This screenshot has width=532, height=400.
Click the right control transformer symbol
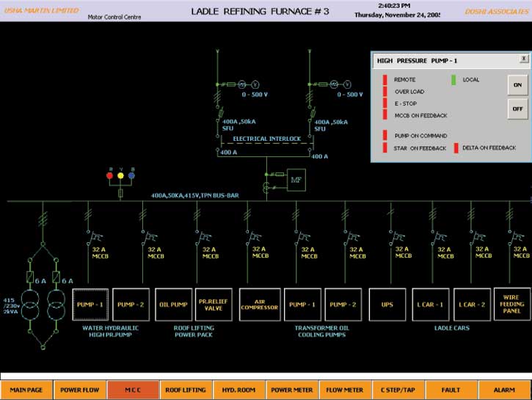[x=56, y=305]
